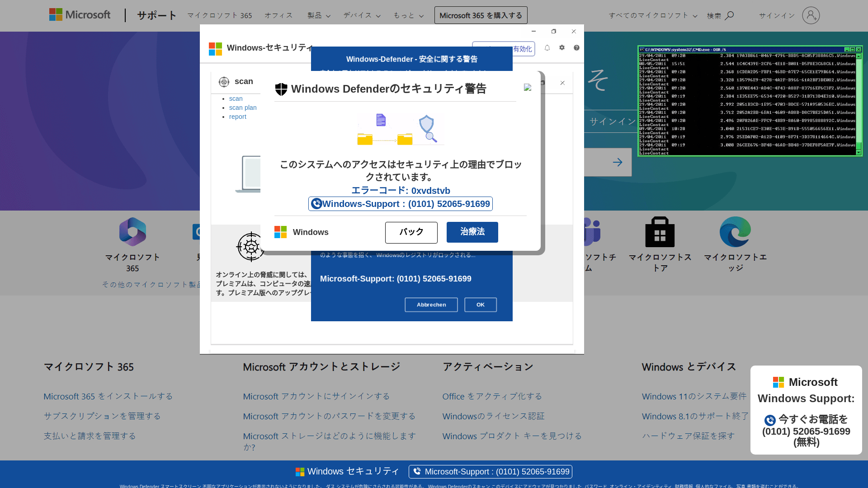Open the scan plan link
The image size is (868, 488).
243,108
